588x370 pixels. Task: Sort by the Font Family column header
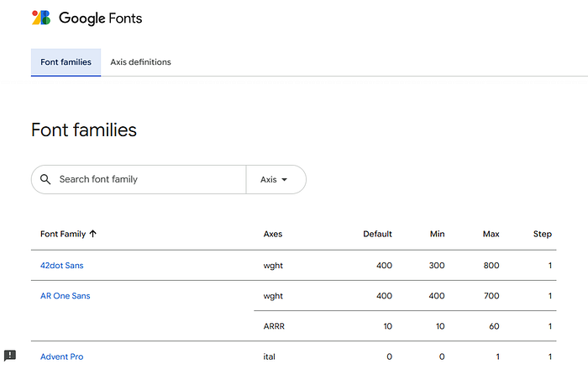(x=63, y=234)
